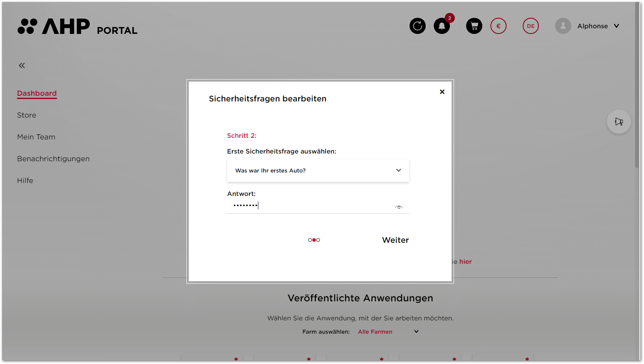This screenshot has height=364, width=644.
Task: Open the Dashboard menu item
Action: [x=37, y=93]
